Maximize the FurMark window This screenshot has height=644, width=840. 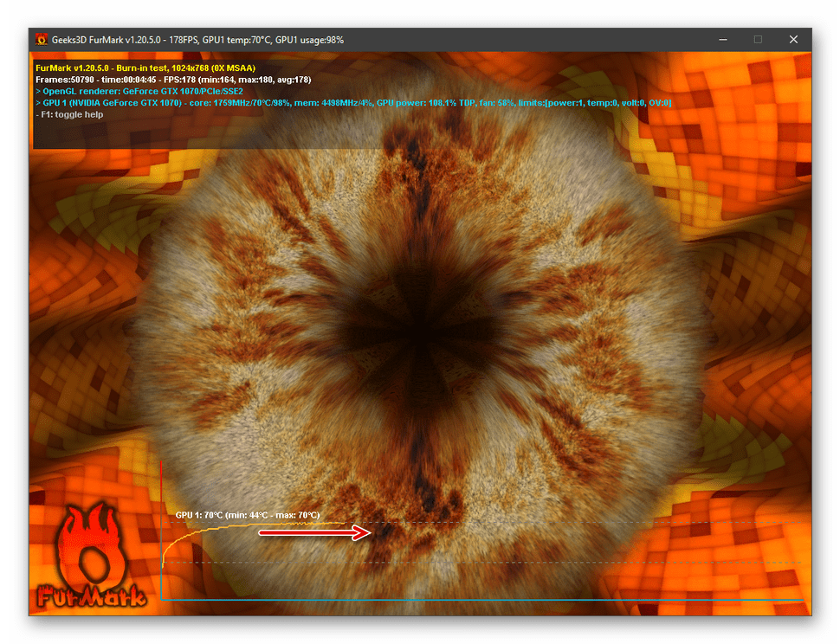[758, 40]
